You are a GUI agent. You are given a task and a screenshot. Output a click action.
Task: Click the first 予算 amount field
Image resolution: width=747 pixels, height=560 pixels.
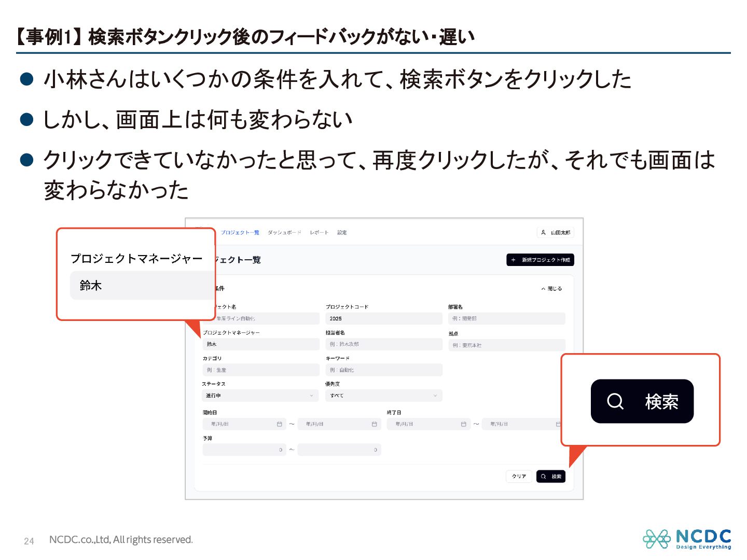(244, 450)
